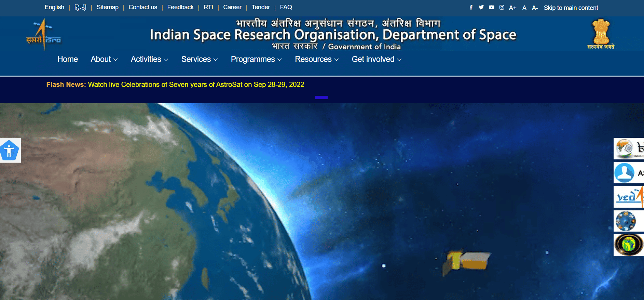Decrease font size with A-
The height and width of the screenshot is (300, 644).
coord(535,8)
